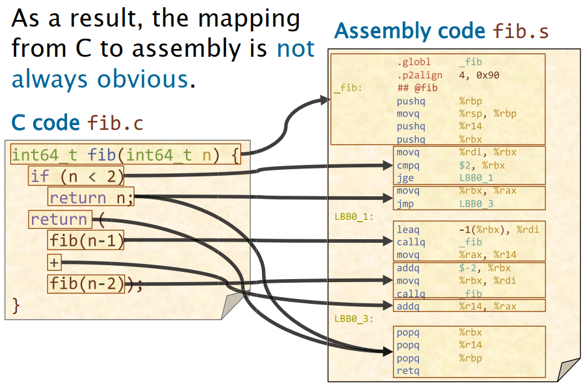Click the cmpq $2, %rbx comparison block
The width and height of the screenshot is (588, 386).
point(438,166)
